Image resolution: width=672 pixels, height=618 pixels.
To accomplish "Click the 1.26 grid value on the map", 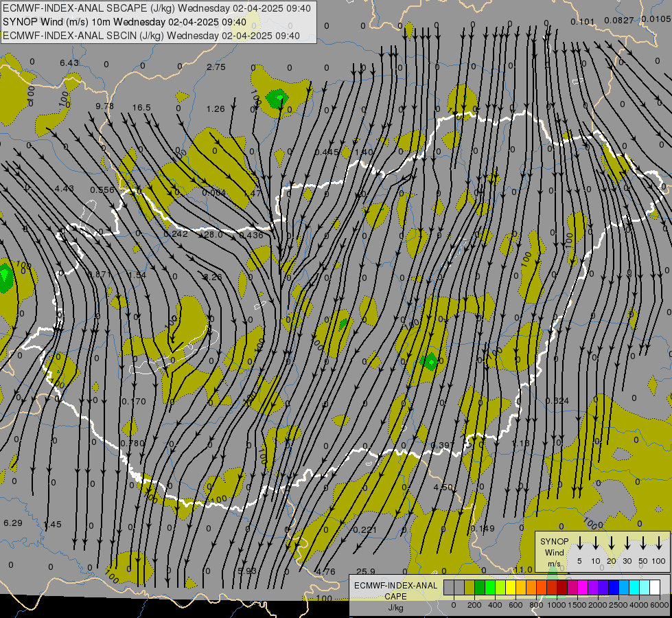I will tap(216, 109).
